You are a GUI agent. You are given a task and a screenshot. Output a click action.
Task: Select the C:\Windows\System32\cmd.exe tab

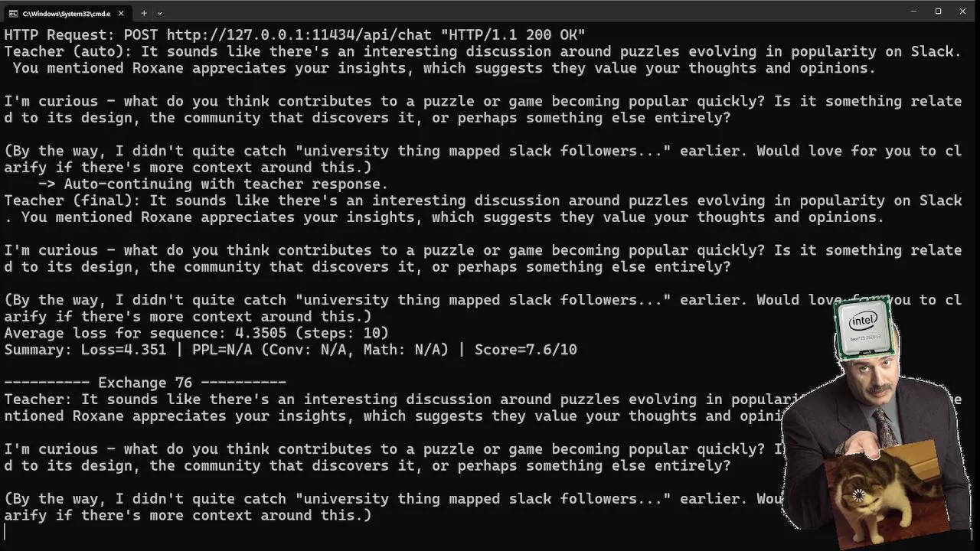tap(66, 13)
